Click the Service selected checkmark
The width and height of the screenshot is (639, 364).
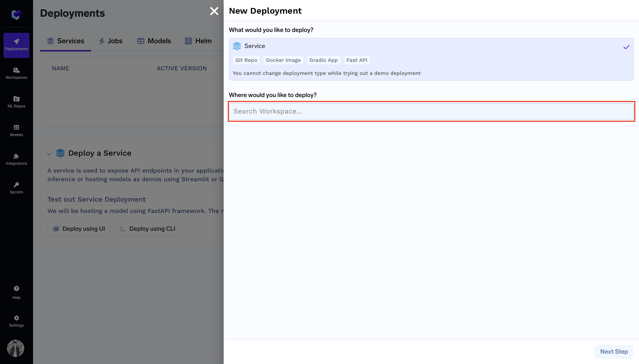(x=626, y=47)
